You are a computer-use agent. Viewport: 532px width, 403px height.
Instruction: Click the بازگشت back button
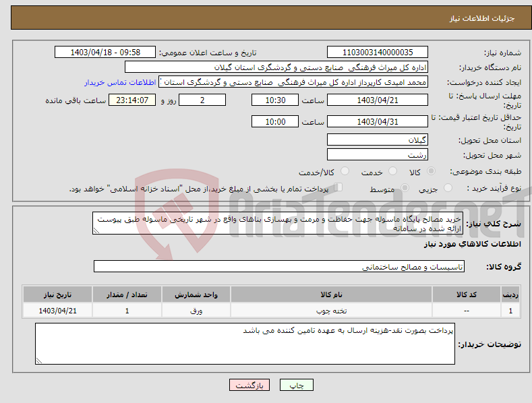tap(249, 385)
